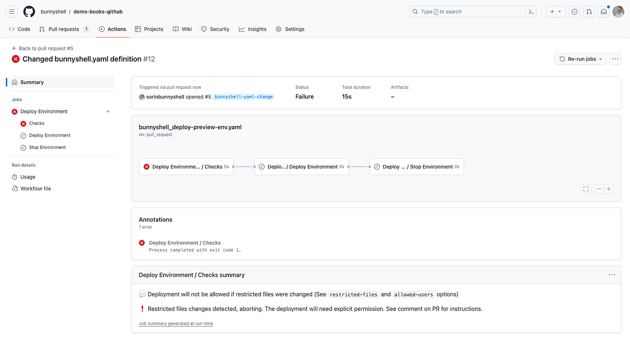Screen dimensions: 630x364
Task: Open the create new plus menu
Action: click(556, 12)
